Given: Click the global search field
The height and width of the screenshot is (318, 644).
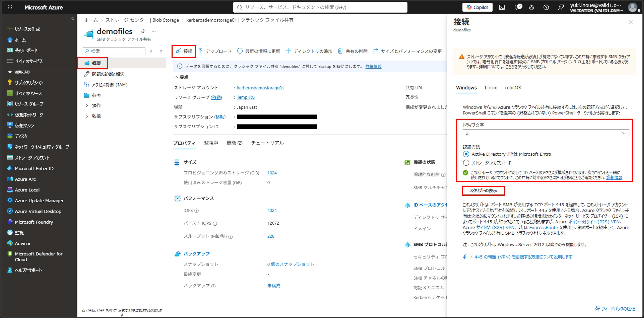Looking at the screenshot, I should click(x=320, y=7).
